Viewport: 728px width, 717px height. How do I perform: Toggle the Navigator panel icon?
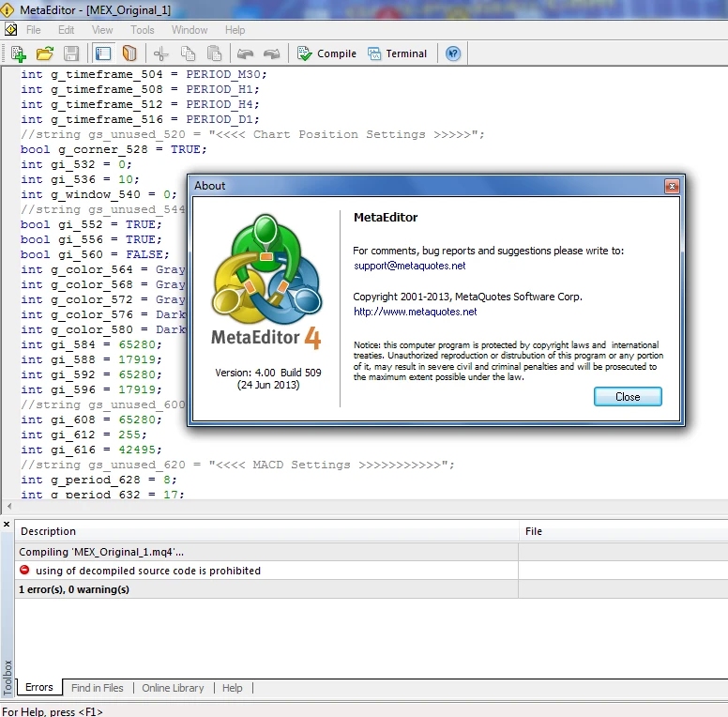[x=102, y=53]
